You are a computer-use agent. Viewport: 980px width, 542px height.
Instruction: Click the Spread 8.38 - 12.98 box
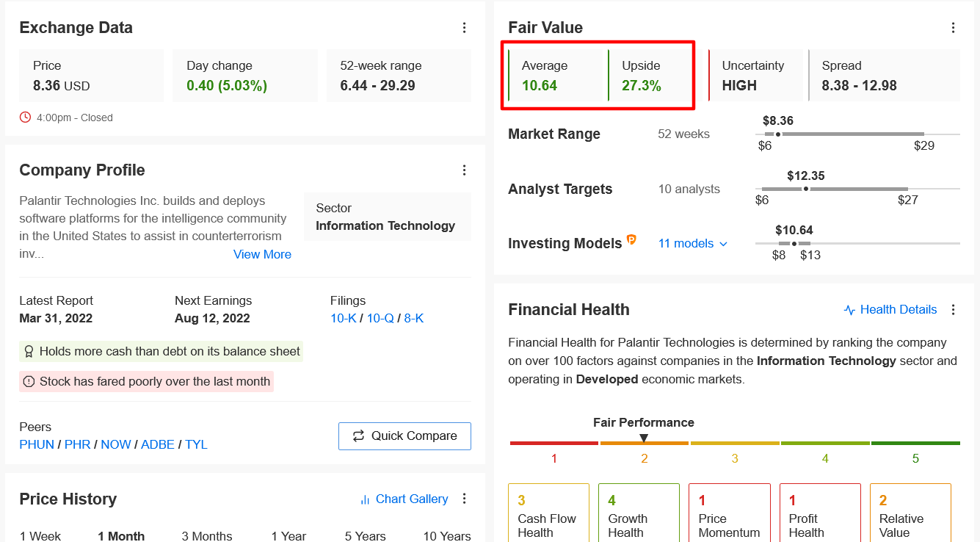tap(884, 76)
